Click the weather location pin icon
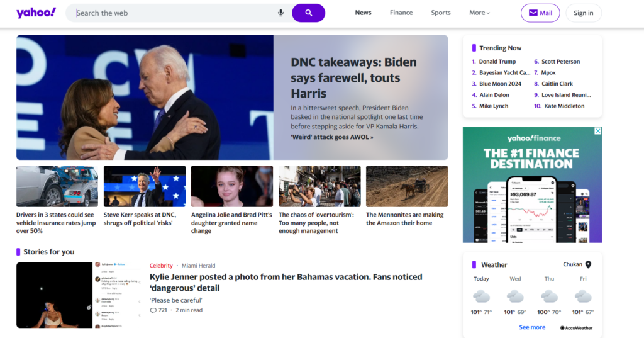 tap(588, 264)
